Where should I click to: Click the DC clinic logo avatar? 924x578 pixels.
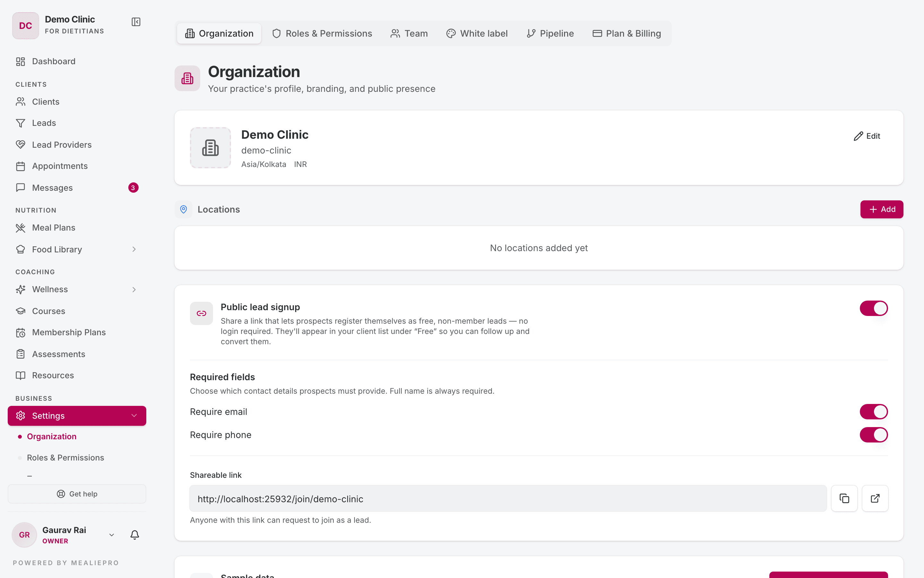tap(26, 26)
